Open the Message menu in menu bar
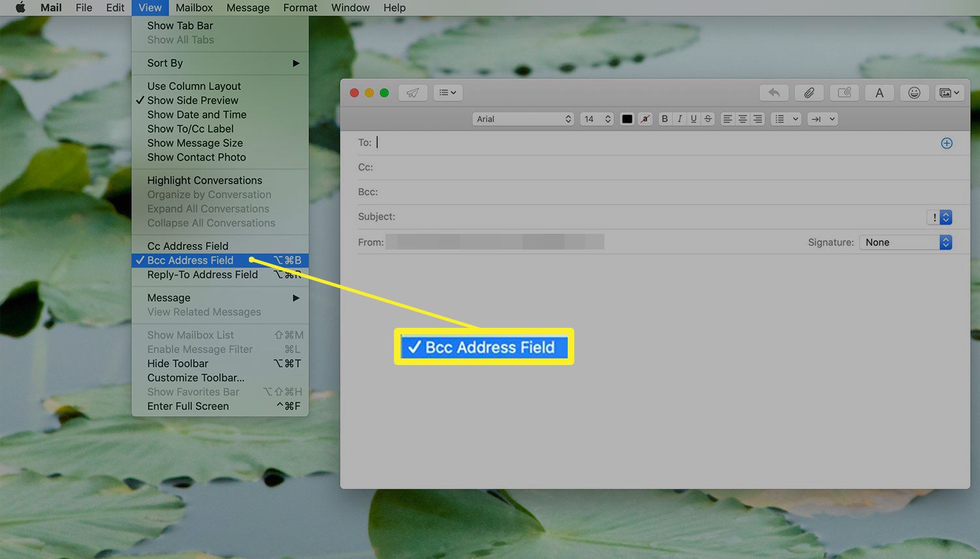Image resolution: width=980 pixels, height=559 pixels. click(248, 8)
